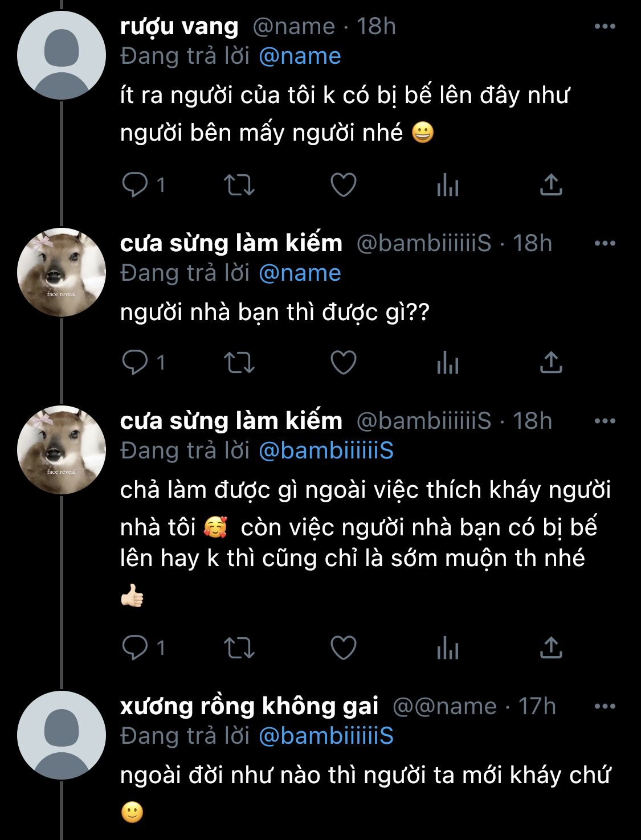Reply to rượu vang's tweet
Image resolution: width=641 pixels, height=840 pixels.
(136, 185)
